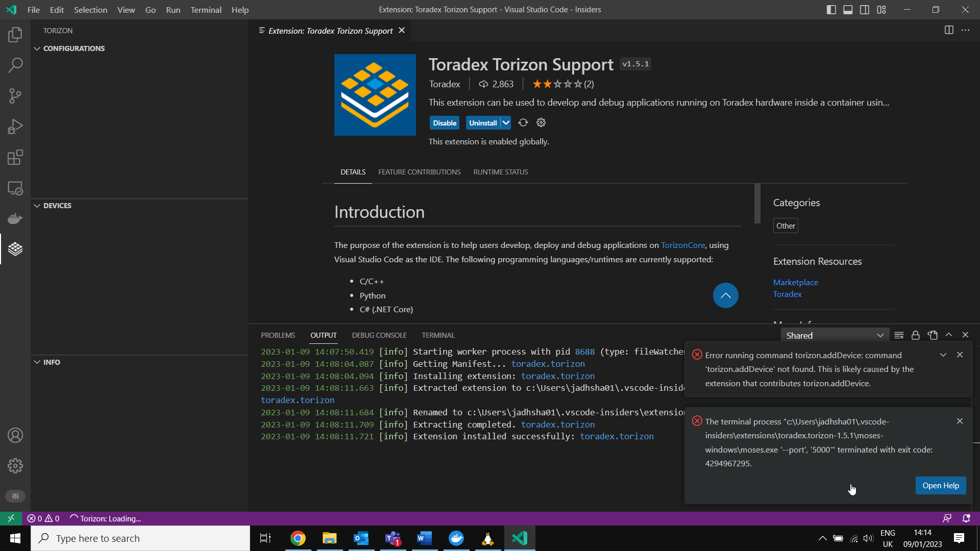The height and width of the screenshot is (551, 980).
Task: Click the feedback icon in status bar
Action: (x=947, y=518)
